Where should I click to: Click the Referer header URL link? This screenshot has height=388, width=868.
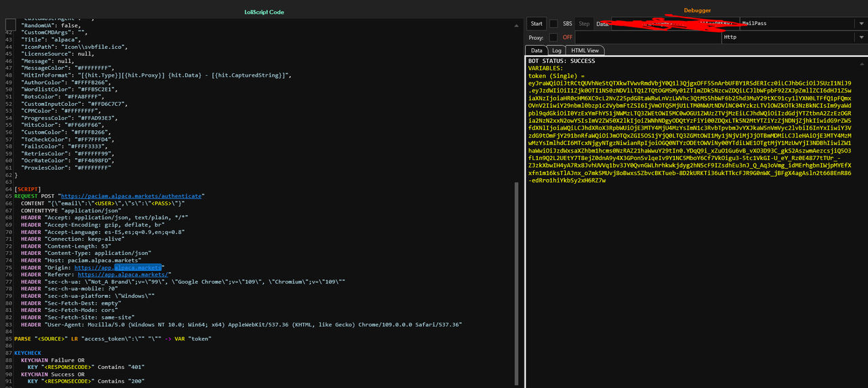pos(122,275)
